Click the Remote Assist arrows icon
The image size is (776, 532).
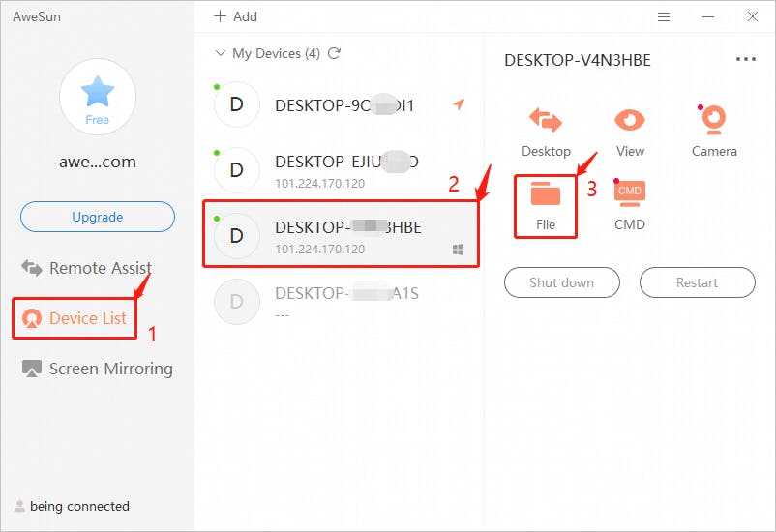click(32, 268)
